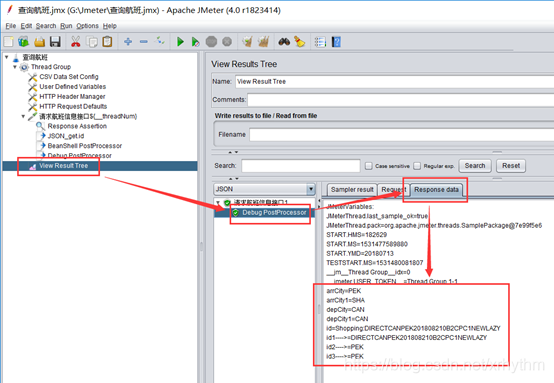Click the Clear results broom icon
Screen dimensions: 554x383
tap(247, 42)
